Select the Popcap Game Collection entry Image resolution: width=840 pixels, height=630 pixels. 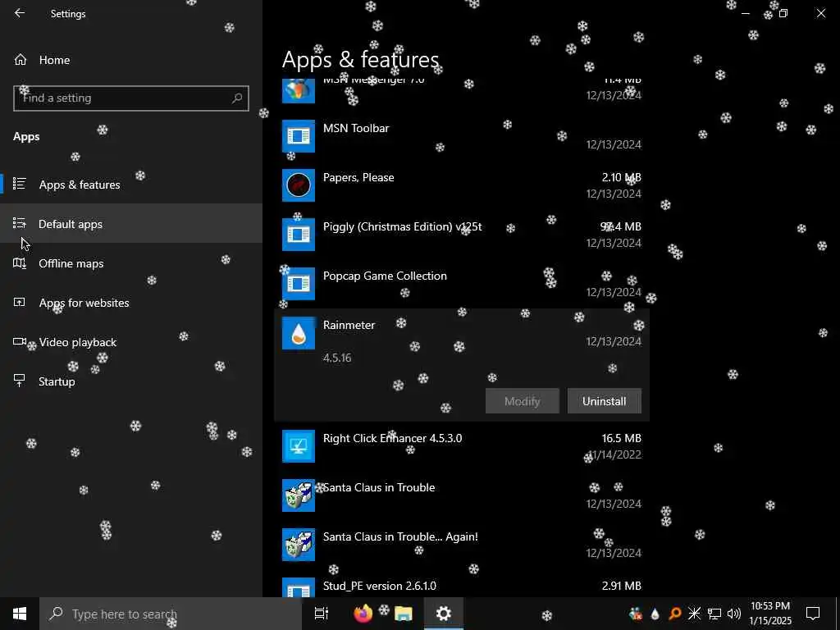(462, 284)
